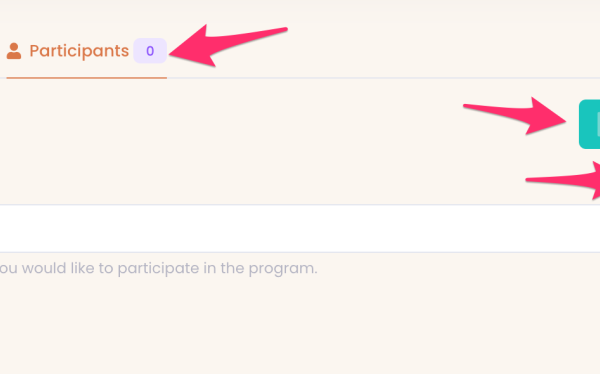
Task: Click the partially visible pink arrow at lower right
Action: (563, 180)
